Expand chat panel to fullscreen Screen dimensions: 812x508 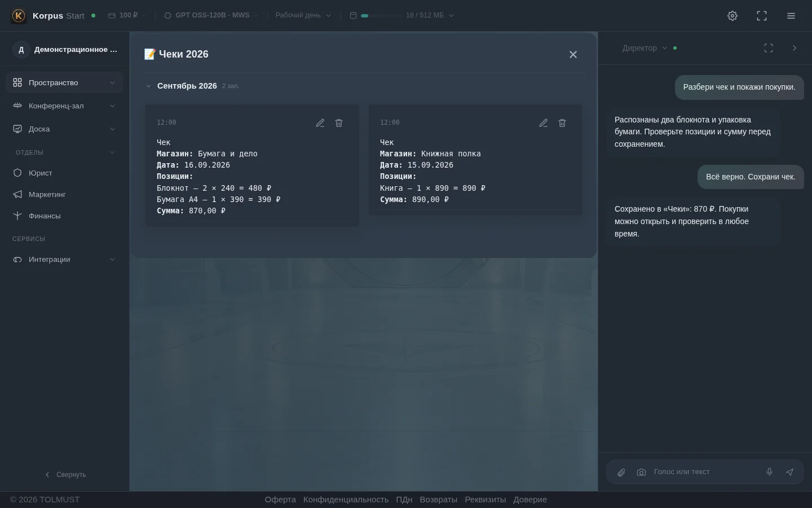[x=769, y=48]
